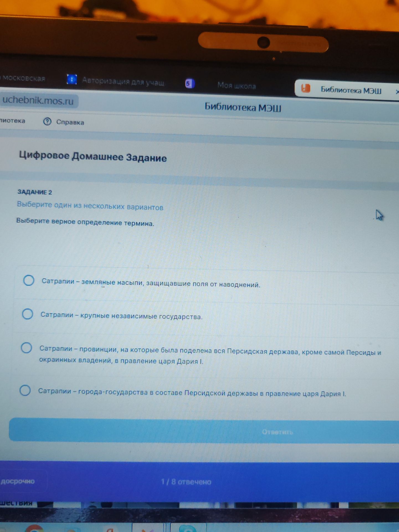
Task: Click the Библиотека МЭШ page title
Action: pos(243,107)
